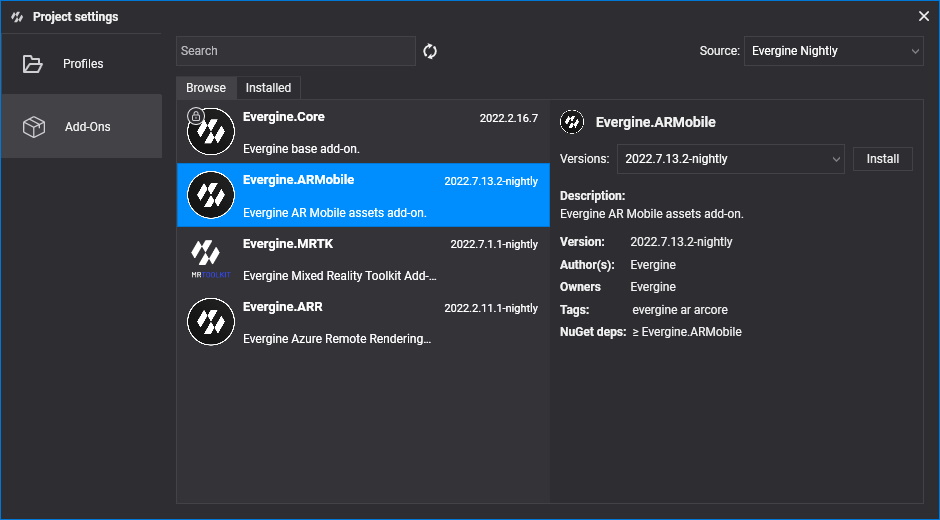Viewport: 940px width, 520px height.
Task: Select the Evergine.MRTK add-on name
Action: pyautogui.click(x=288, y=244)
